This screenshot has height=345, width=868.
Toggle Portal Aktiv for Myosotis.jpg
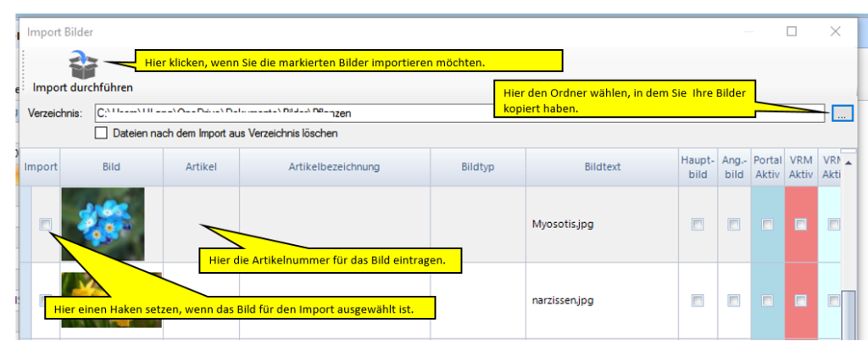(767, 225)
